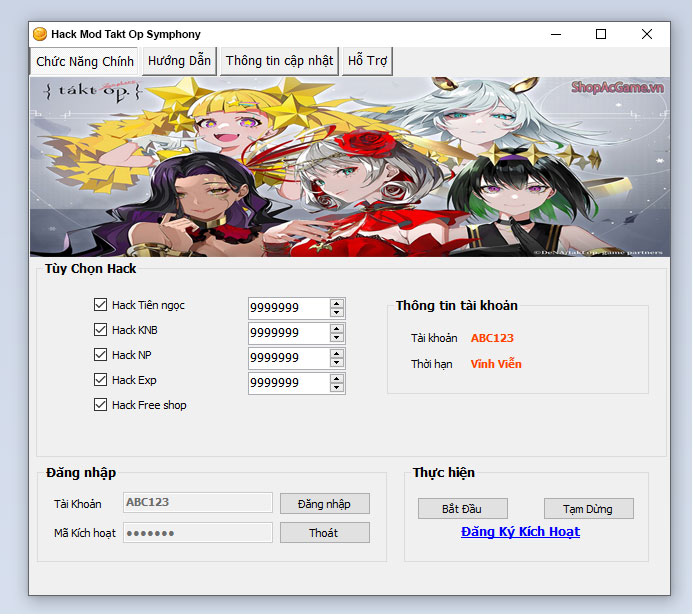The height and width of the screenshot is (616, 693).
Task: Uncheck the Hack NP checkbox
Action: (100, 354)
